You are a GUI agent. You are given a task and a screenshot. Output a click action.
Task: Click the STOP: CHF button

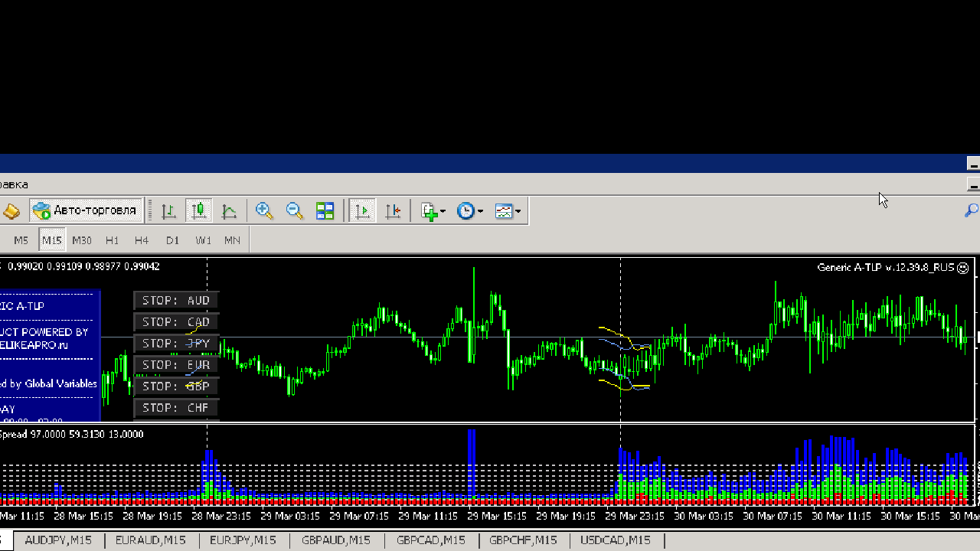point(176,408)
